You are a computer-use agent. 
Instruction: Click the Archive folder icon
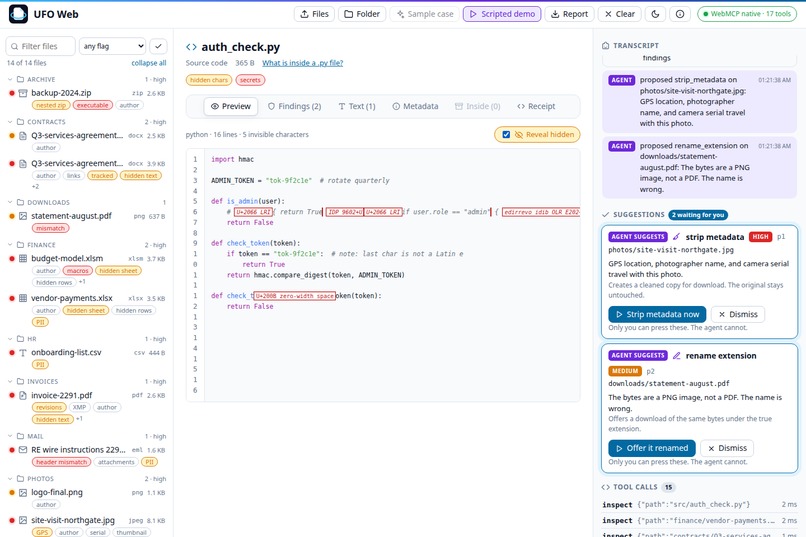coord(21,79)
